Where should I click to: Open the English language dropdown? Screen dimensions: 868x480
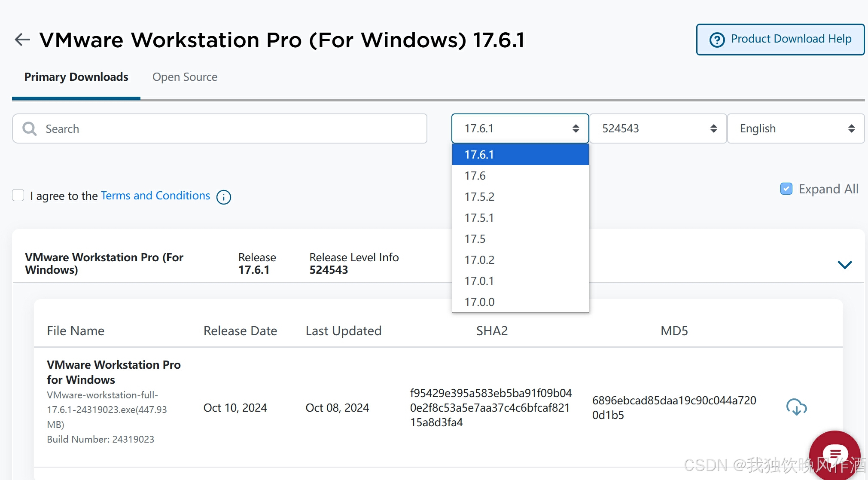click(x=795, y=128)
